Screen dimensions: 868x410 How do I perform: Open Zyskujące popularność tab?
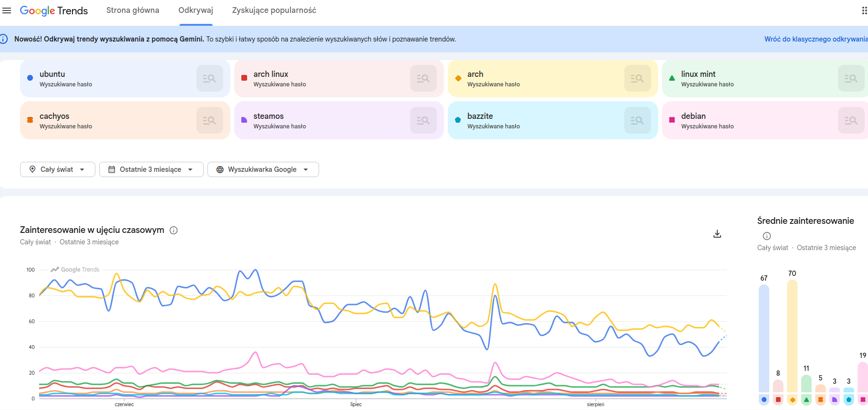click(x=274, y=11)
